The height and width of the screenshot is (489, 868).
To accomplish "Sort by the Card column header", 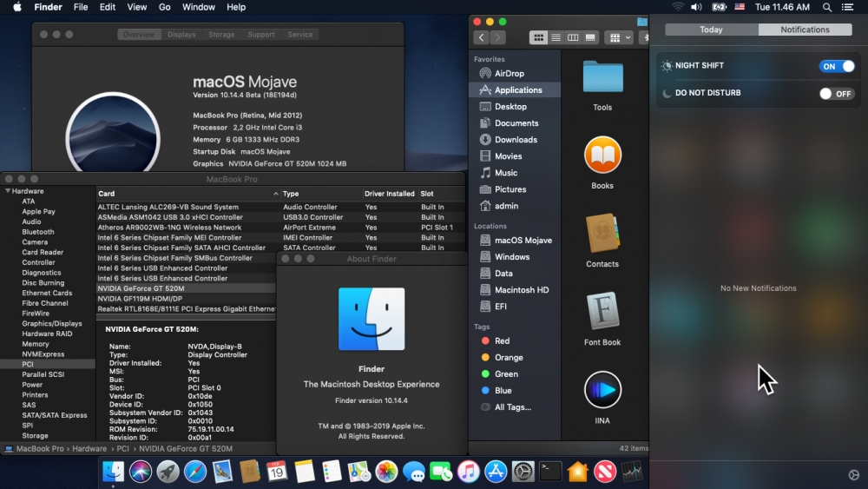I will pyautogui.click(x=187, y=194).
